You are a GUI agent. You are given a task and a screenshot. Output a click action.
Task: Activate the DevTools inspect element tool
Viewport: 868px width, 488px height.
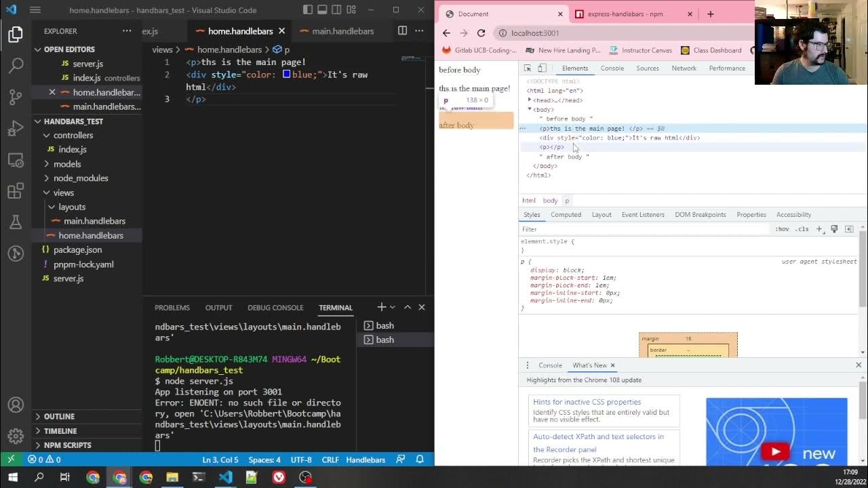click(528, 68)
